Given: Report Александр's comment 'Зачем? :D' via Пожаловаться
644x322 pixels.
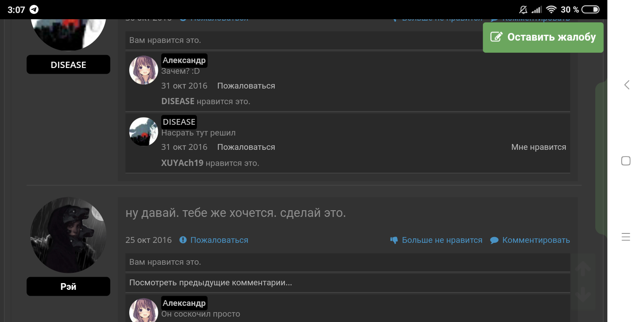Looking at the screenshot, I should pos(246,86).
